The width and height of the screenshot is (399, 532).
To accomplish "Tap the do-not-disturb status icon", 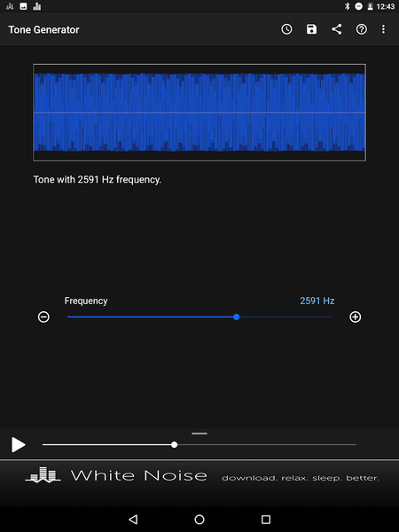I will (358, 6).
